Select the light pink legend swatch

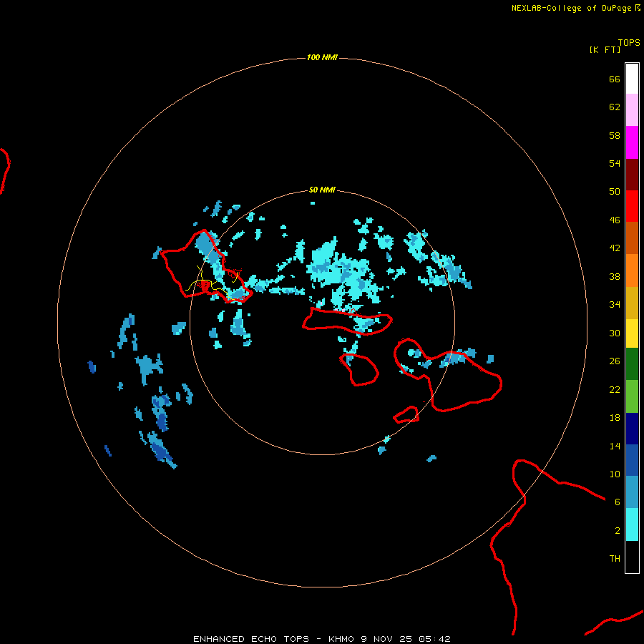(632, 110)
